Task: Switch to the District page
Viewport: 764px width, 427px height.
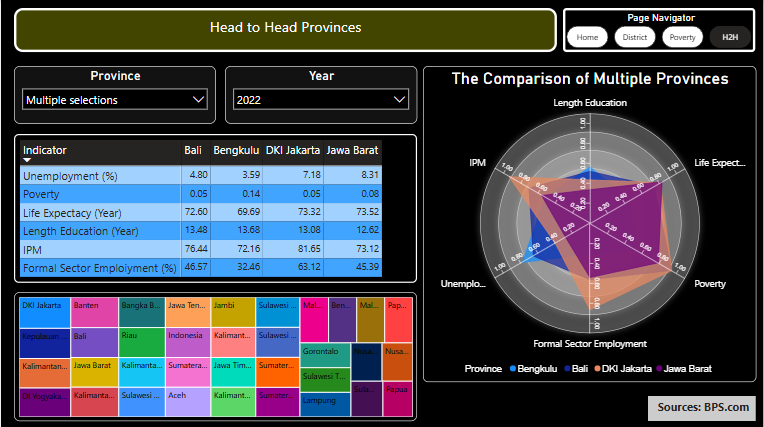Action: point(634,38)
